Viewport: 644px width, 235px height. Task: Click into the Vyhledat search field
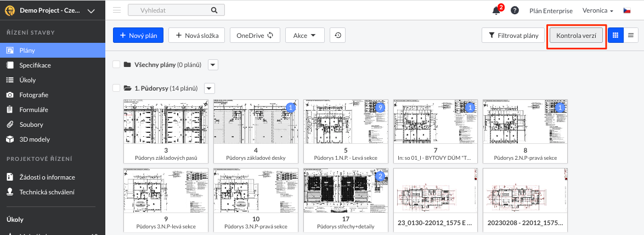(x=167, y=10)
